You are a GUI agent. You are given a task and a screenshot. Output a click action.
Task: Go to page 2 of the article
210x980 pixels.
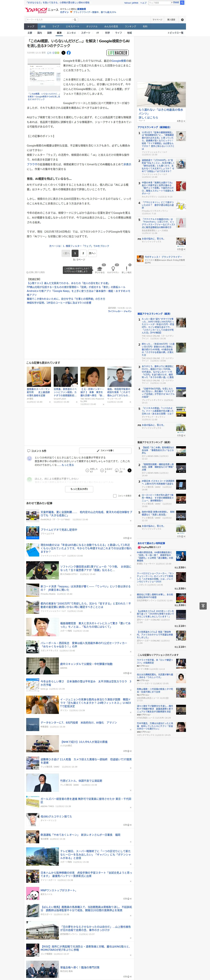[x=83, y=253]
